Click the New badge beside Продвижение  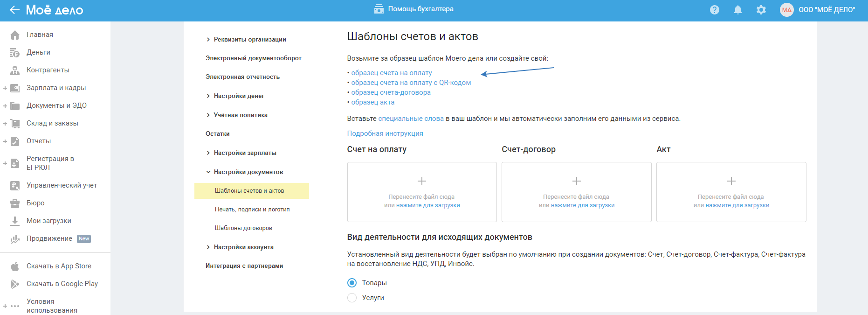tap(84, 239)
